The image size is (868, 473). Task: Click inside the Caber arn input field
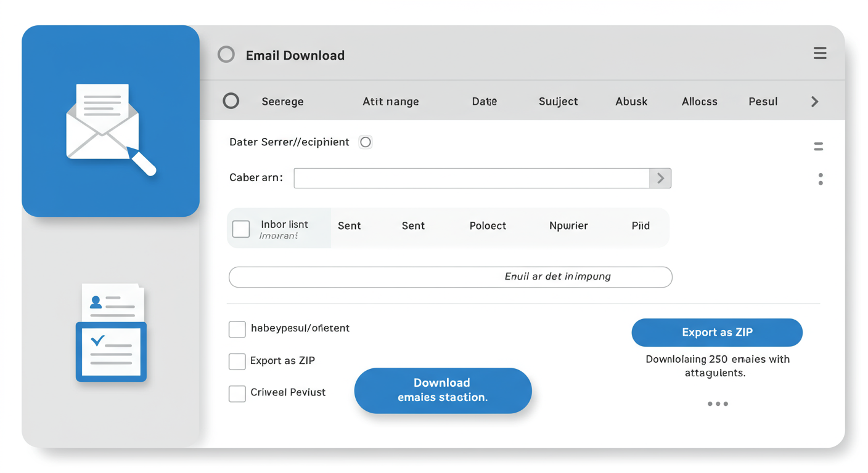[x=469, y=178]
